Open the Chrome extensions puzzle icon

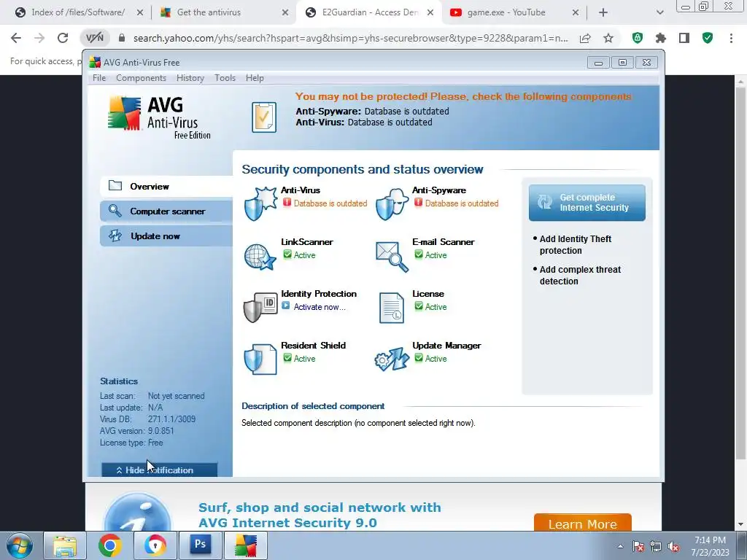661,38
